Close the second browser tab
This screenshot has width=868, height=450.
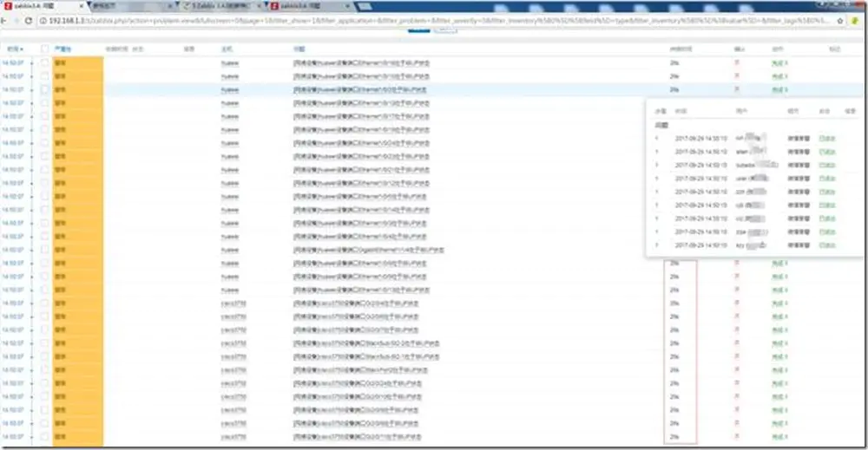tap(170, 6)
